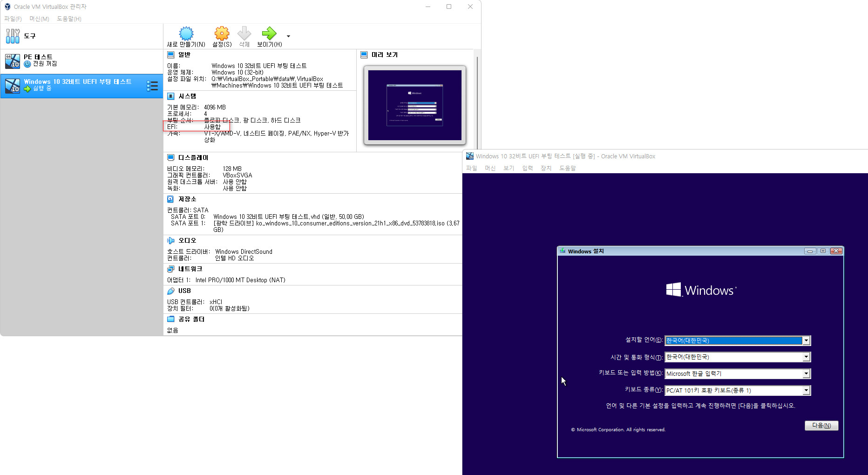
Task: Select the Tools (도구) icon in sidebar
Action: (13, 36)
